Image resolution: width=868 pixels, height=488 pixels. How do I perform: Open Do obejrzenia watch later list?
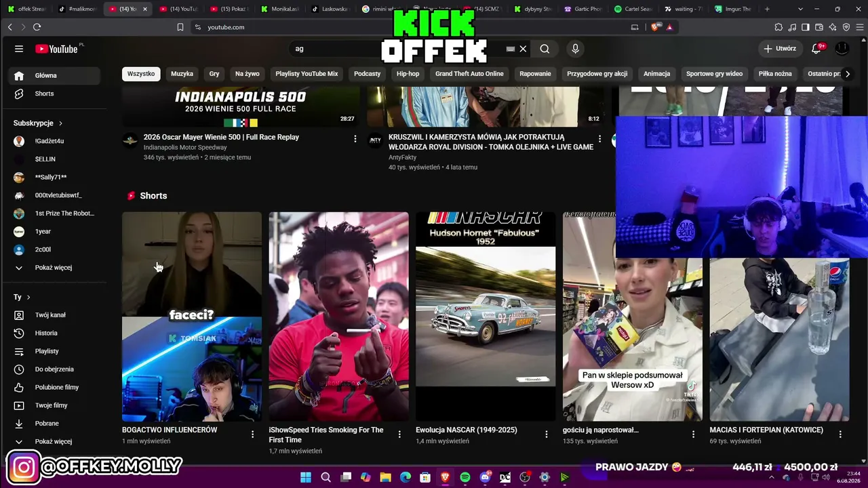[54, 369]
